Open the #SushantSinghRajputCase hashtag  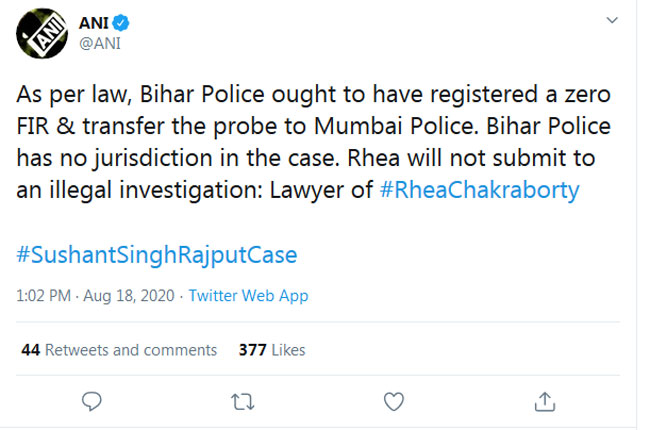(x=157, y=254)
